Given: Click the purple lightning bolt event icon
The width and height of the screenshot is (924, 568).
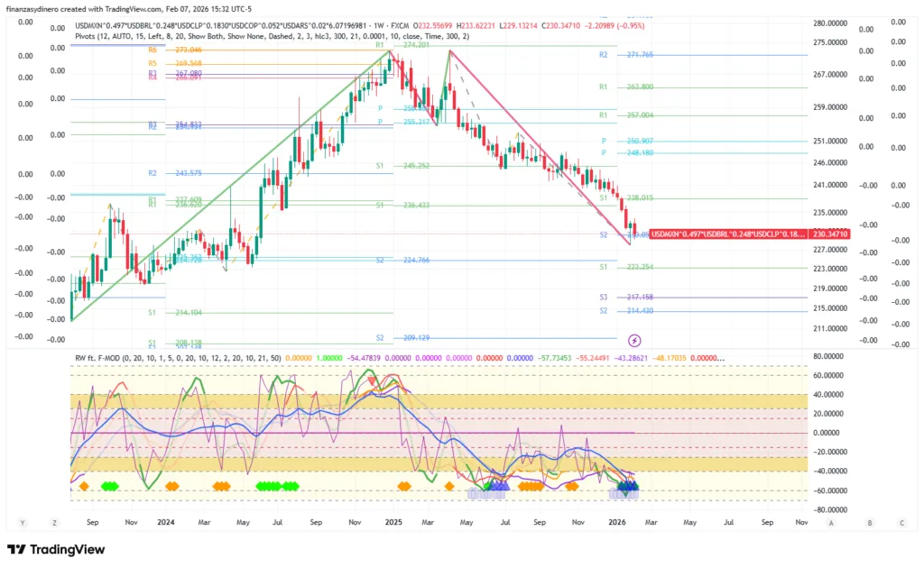Looking at the screenshot, I should 634,340.
